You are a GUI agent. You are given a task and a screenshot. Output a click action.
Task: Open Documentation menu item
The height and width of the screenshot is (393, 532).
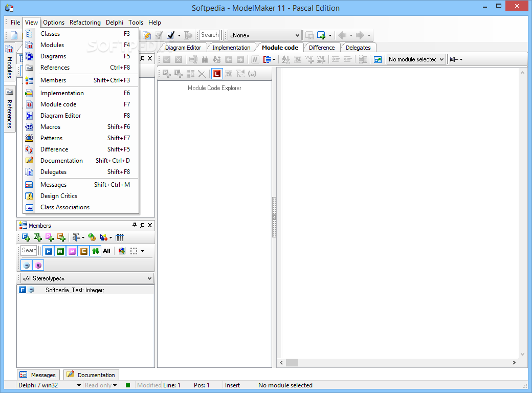click(81, 161)
